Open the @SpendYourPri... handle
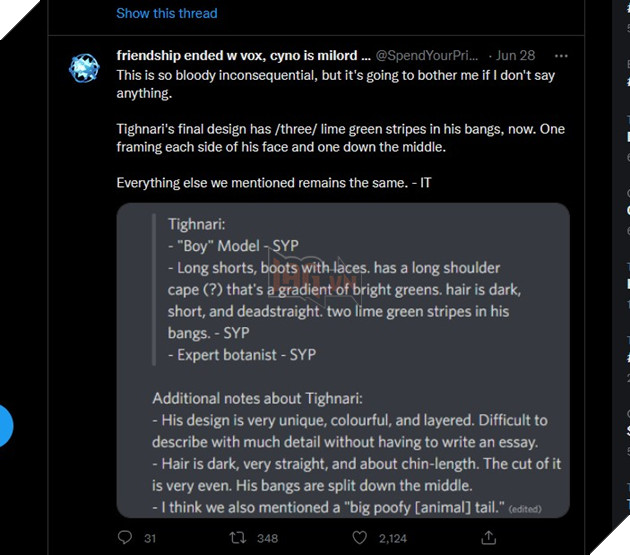Image resolution: width=630 pixels, height=555 pixels. (x=427, y=55)
